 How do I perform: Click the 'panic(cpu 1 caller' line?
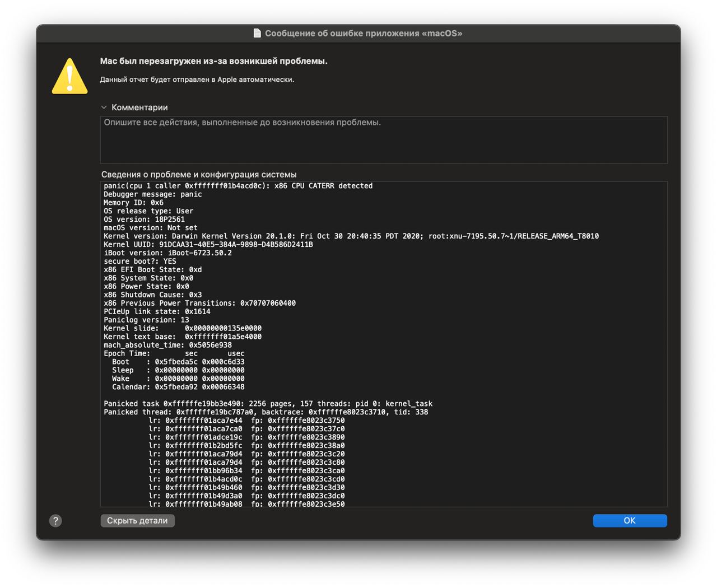click(238, 186)
